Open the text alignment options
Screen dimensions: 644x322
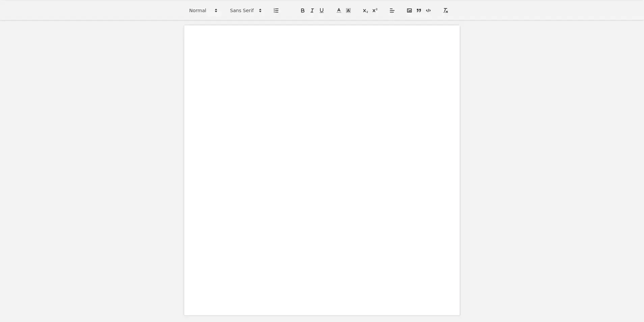point(392,10)
